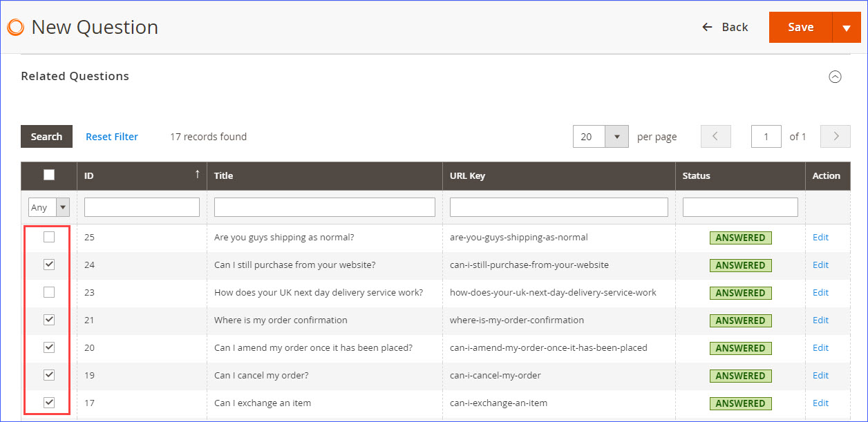Check the checkbox for question ID 25
868x422 pixels.
point(48,237)
